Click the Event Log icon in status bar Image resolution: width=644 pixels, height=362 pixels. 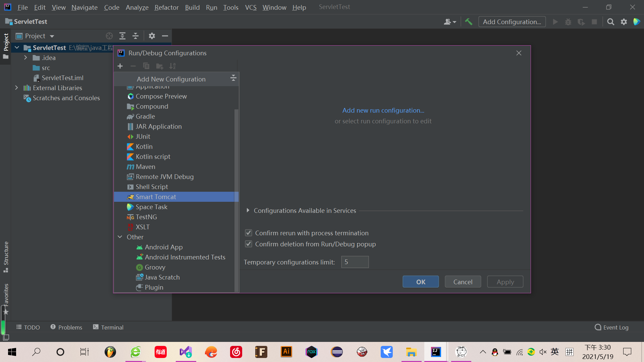coord(598,327)
